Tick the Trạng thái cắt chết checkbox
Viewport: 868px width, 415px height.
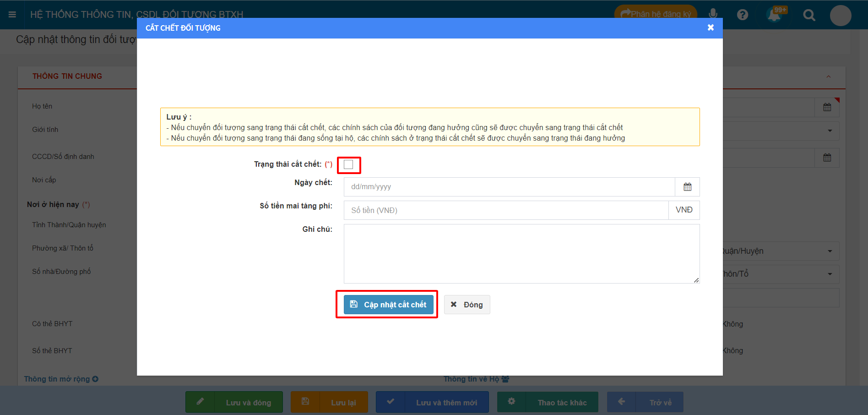349,165
